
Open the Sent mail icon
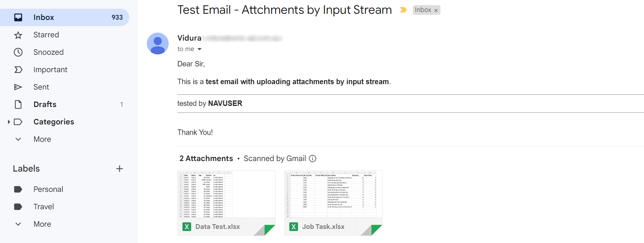click(x=18, y=87)
